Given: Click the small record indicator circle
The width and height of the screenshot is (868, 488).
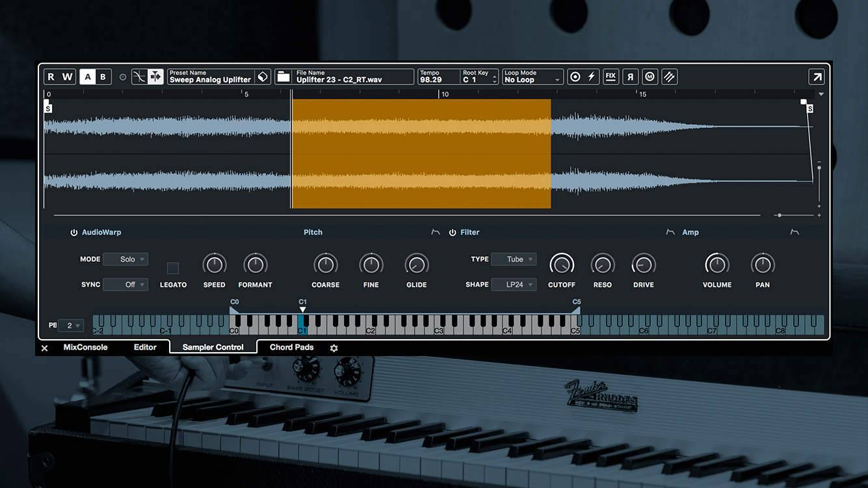Looking at the screenshot, I should click(123, 77).
